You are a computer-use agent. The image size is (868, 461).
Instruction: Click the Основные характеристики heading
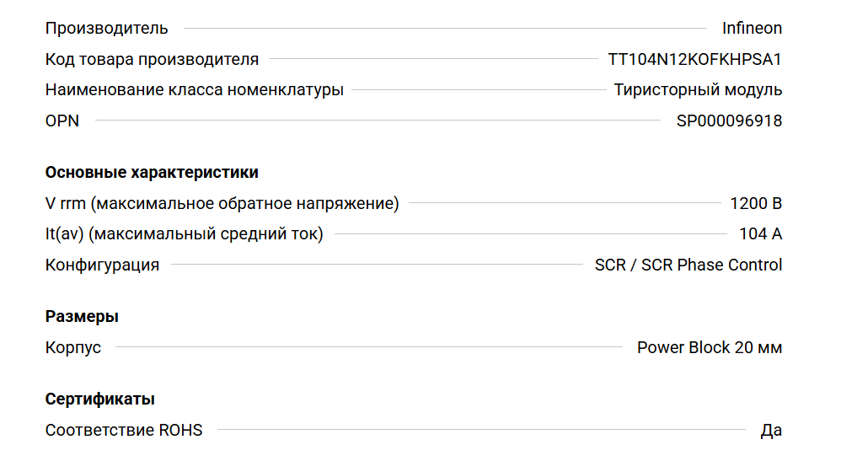coord(152,173)
